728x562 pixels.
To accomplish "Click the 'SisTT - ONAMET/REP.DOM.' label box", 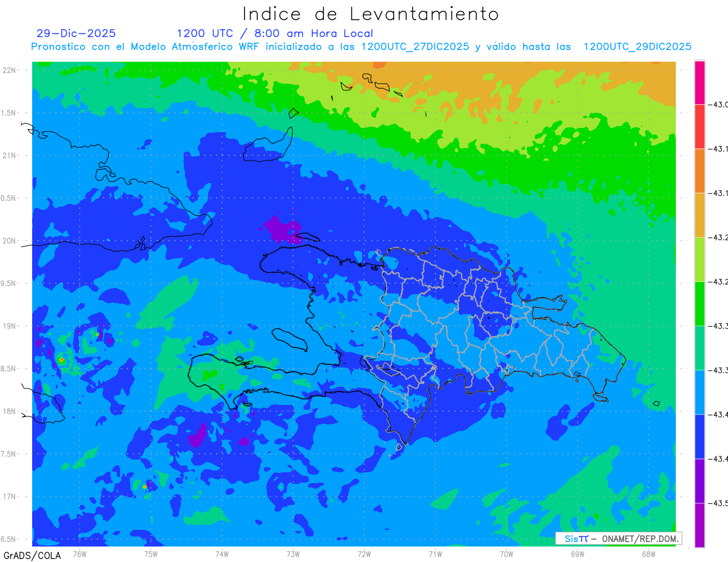I will click(619, 538).
